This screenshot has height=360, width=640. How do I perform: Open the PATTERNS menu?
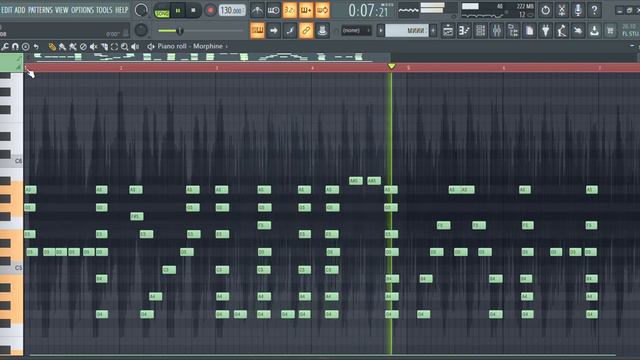(x=40, y=10)
